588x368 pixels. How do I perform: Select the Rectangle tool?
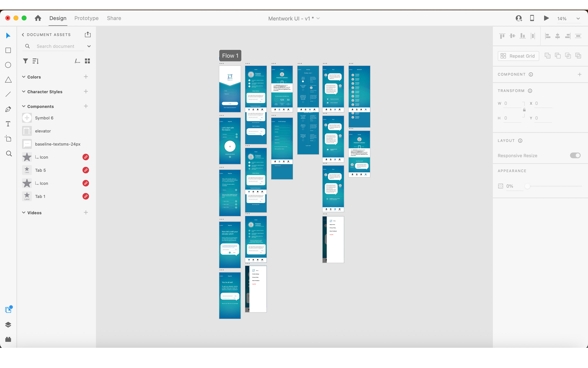8,50
